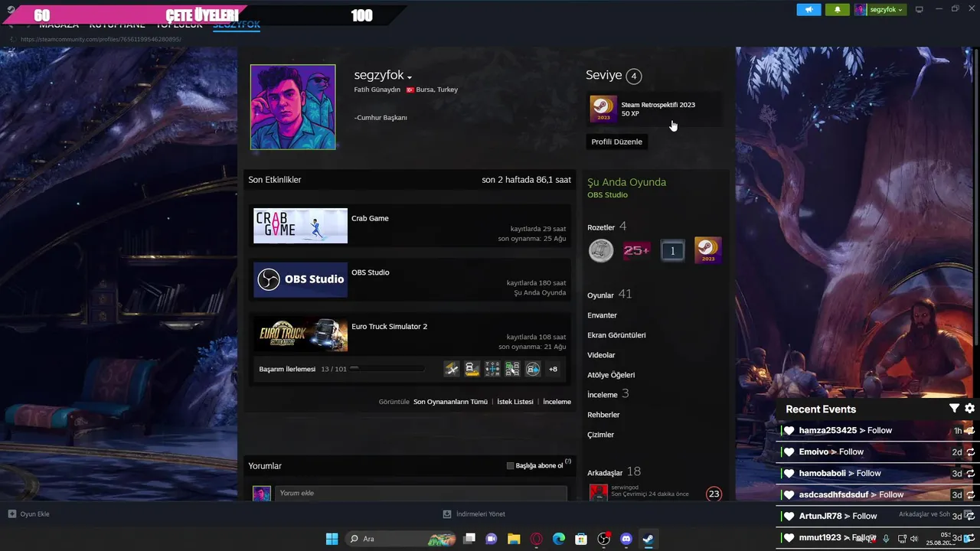This screenshot has width=980, height=551.
Task: Open the Crab Game title link
Action: [x=370, y=218]
